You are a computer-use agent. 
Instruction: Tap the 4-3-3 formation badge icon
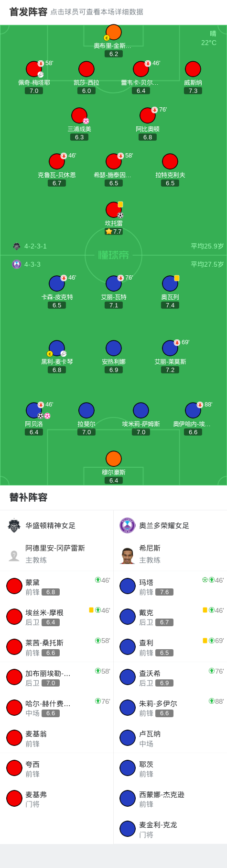[x=17, y=264]
